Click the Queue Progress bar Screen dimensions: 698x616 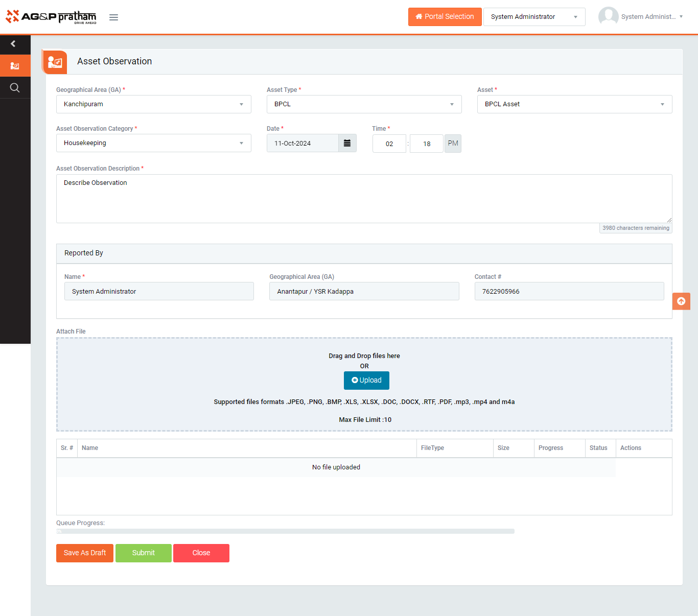(285, 531)
